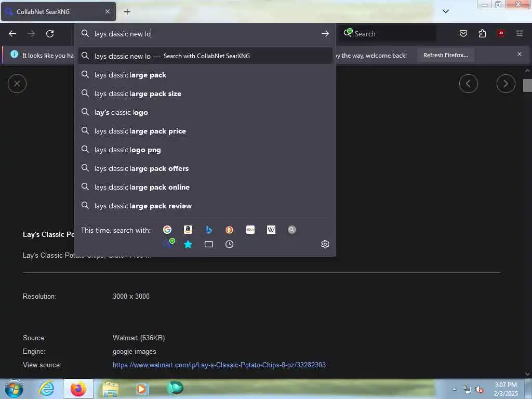Open the Walmart Lay's Classic Potato Chips link
The height and width of the screenshot is (399, 532).
point(219,365)
